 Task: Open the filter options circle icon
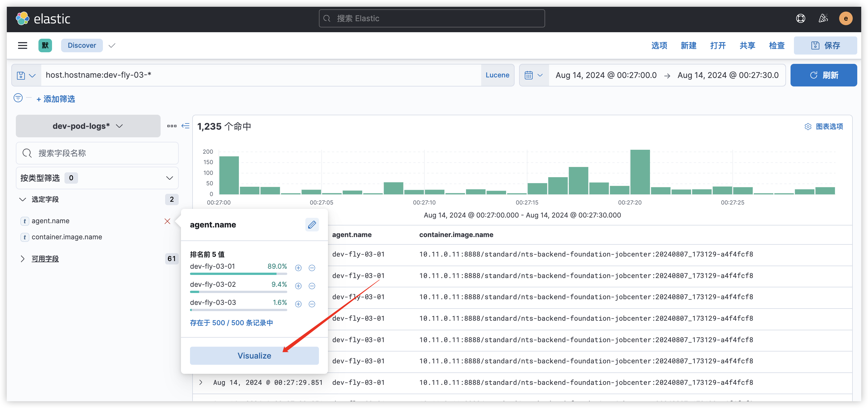[18, 98]
